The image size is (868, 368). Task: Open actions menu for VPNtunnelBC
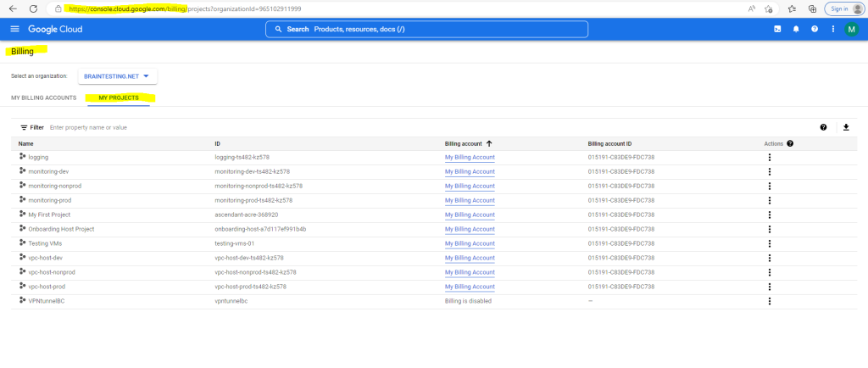click(x=770, y=301)
